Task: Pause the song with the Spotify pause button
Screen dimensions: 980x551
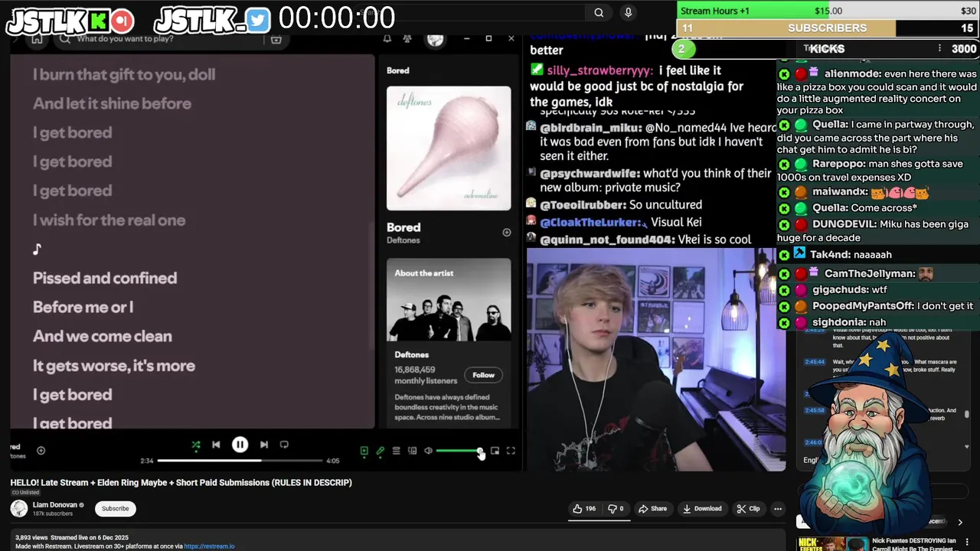Action: [240, 445]
